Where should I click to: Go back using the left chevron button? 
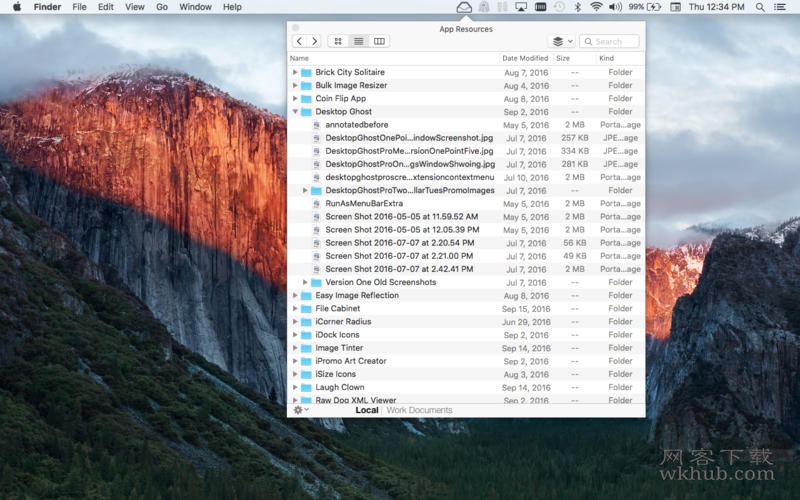point(299,41)
